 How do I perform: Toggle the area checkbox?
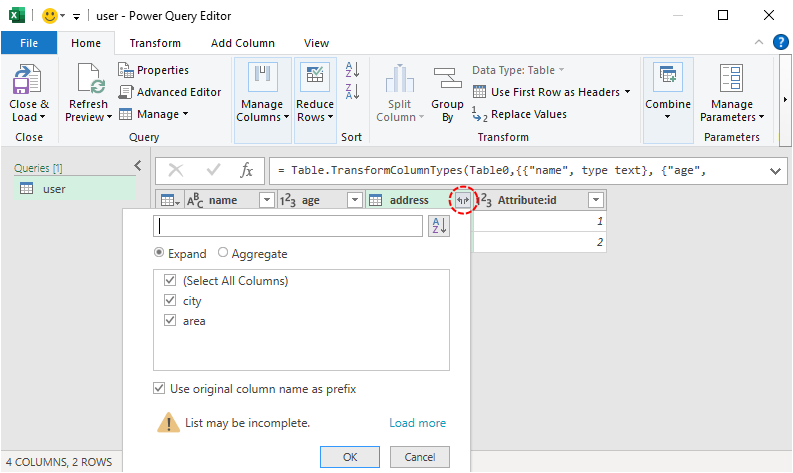pyautogui.click(x=170, y=320)
